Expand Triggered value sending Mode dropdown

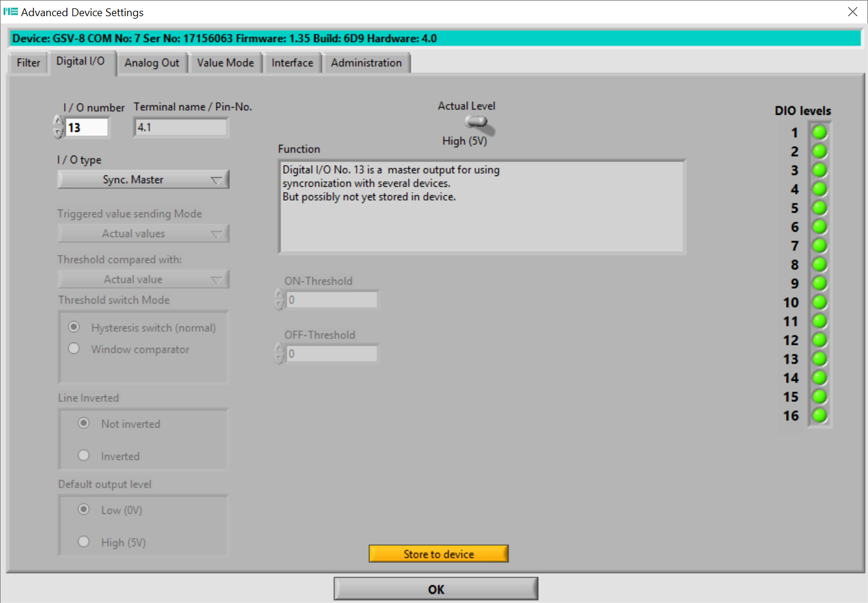point(143,234)
